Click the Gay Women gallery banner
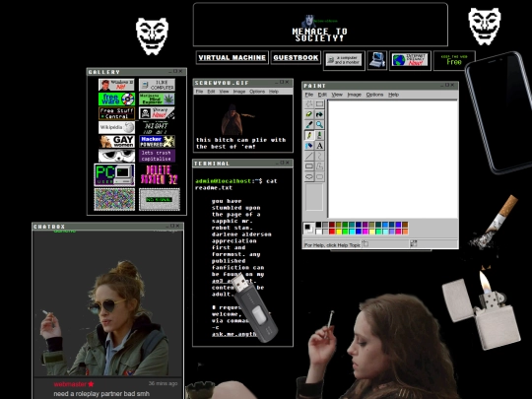Image resolution: width=532 pixels, height=399 pixels. [x=116, y=142]
